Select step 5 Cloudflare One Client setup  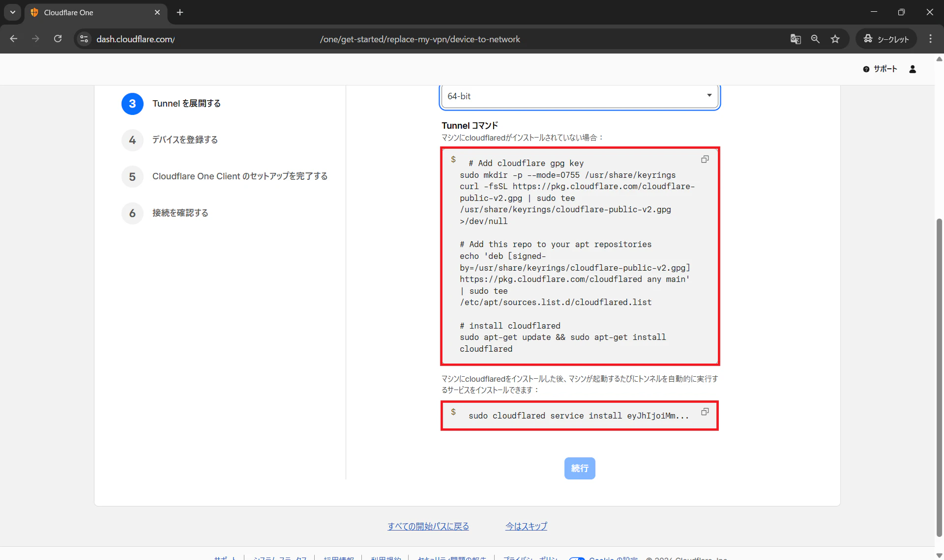(x=225, y=176)
